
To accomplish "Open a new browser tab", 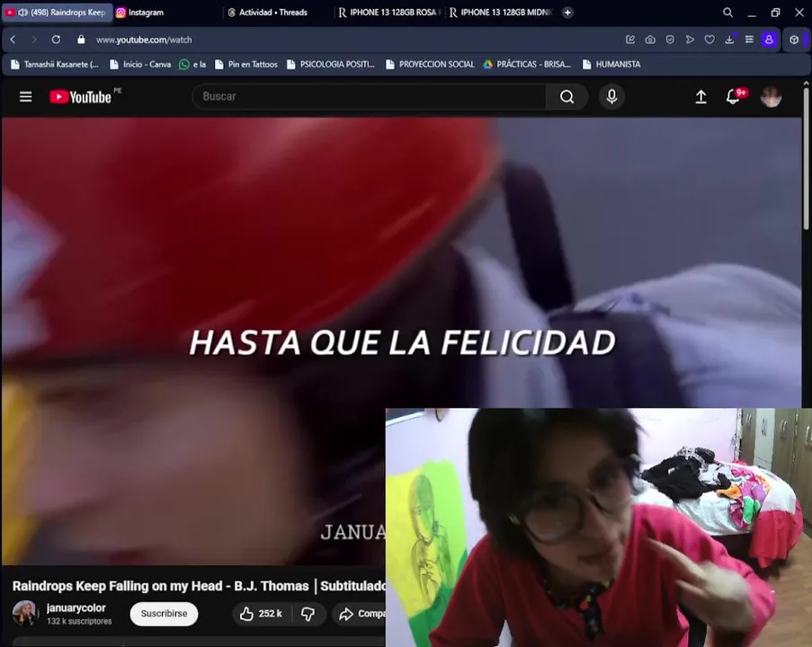I will pos(567,13).
